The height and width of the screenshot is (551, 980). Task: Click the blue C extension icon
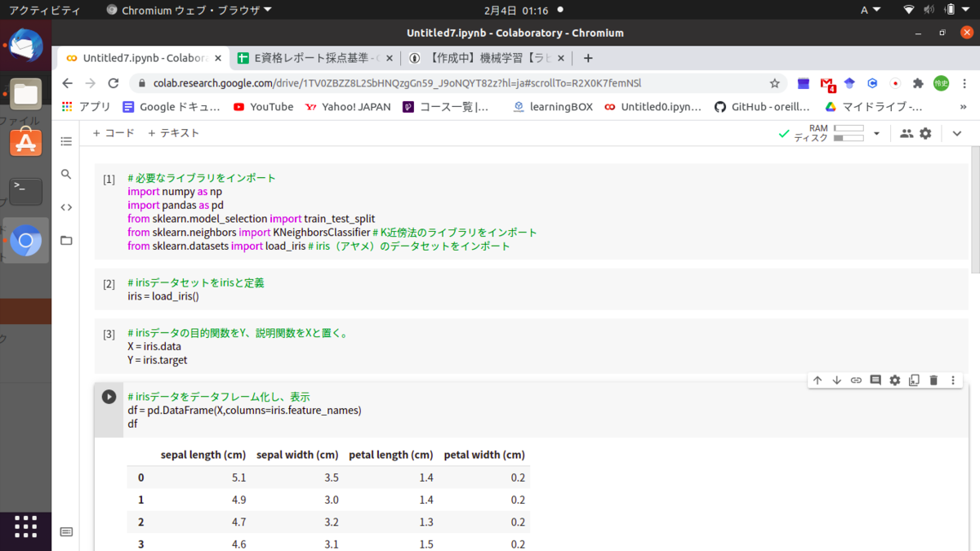[x=872, y=83]
